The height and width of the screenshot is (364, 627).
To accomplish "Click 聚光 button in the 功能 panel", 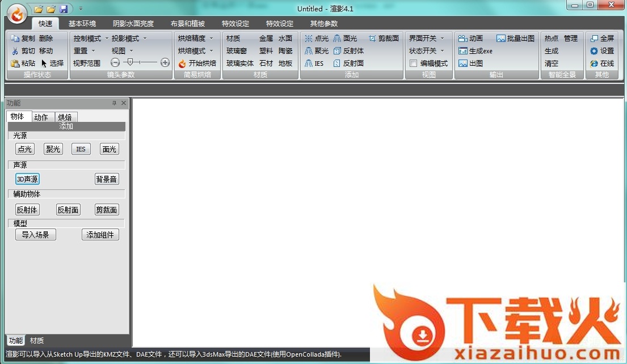I will 53,149.
